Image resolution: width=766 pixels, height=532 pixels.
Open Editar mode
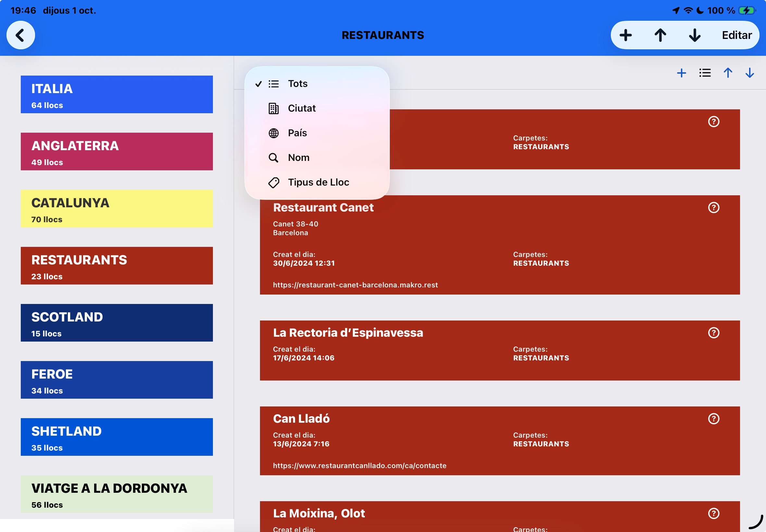pyautogui.click(x=737, y=35)
